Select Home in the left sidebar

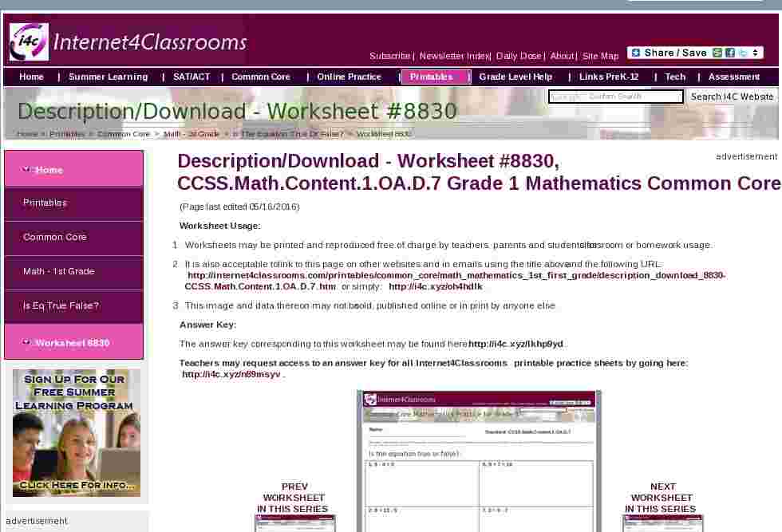[73, 169]
